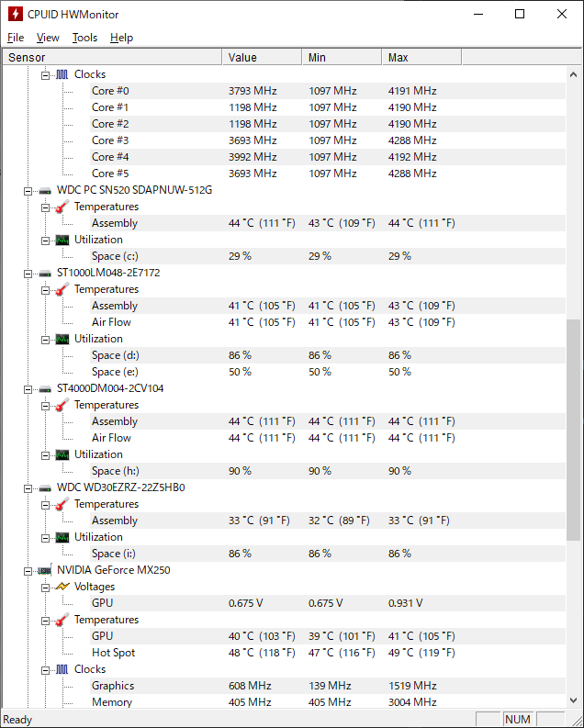
Task: Click the WDC PC SN520 drive icon
Action: [45, 190]
